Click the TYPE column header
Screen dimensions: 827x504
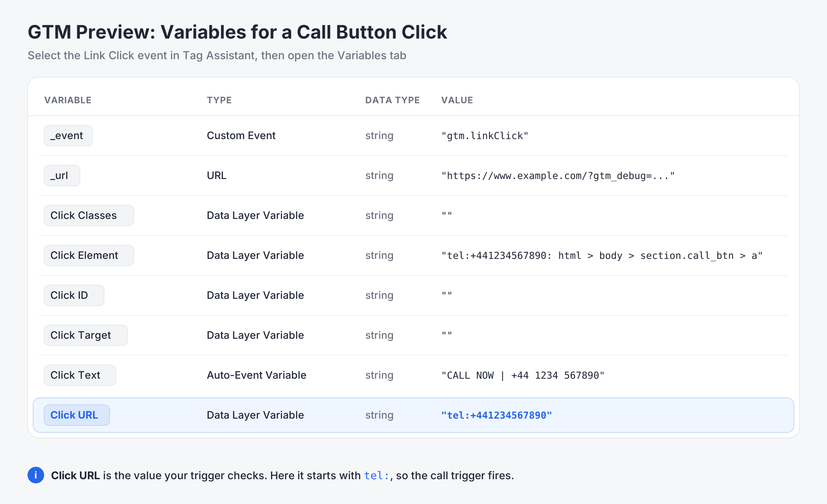point(219,100)
